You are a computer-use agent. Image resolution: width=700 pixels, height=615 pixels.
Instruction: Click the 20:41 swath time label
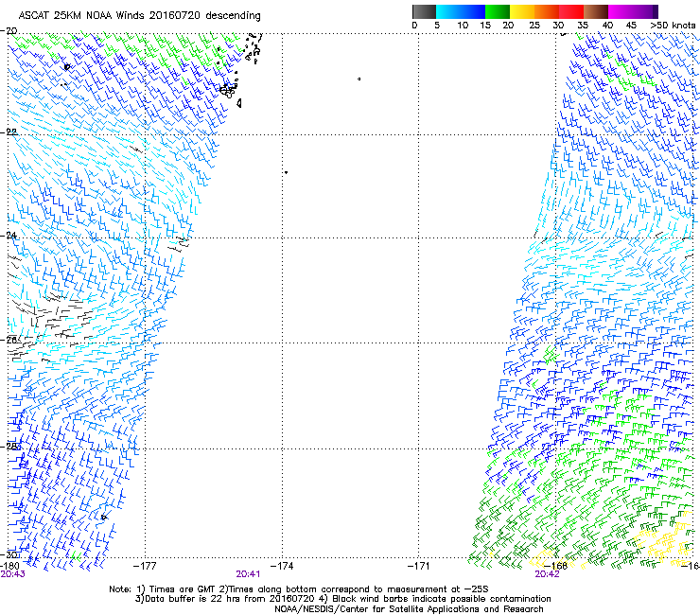click(248, 574)
